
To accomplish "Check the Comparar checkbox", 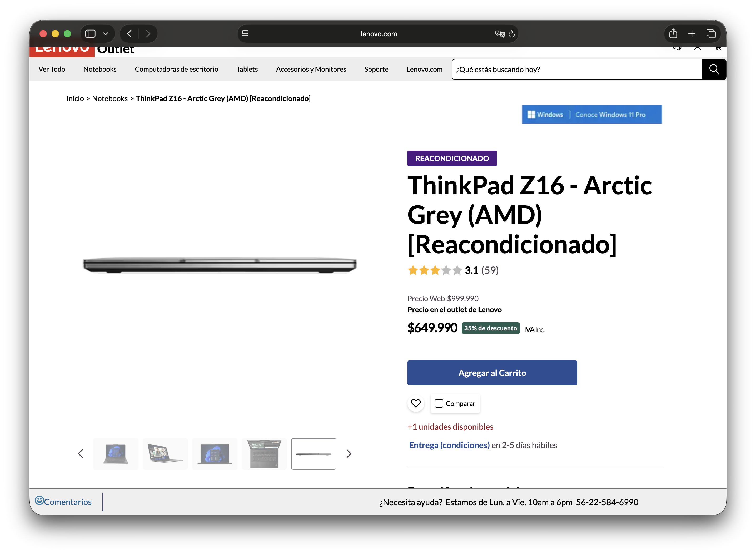I will pos(439,403).
